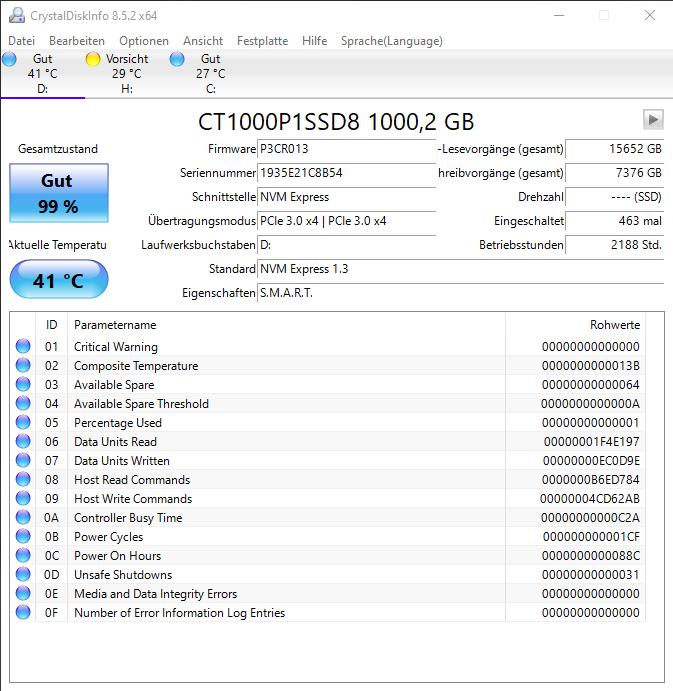673x691 pixels.
Task: Open the Bearbeiten menu
Action: (77, 41)
